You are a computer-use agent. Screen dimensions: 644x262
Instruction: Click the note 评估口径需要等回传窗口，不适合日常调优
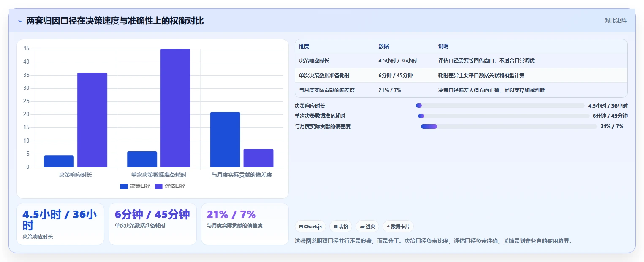[486, 61]
